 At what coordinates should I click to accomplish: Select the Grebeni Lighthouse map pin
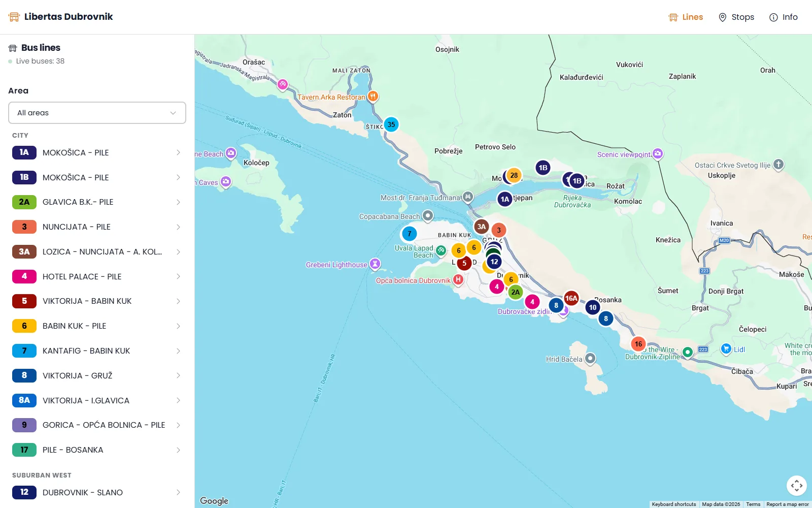[375, 264]
